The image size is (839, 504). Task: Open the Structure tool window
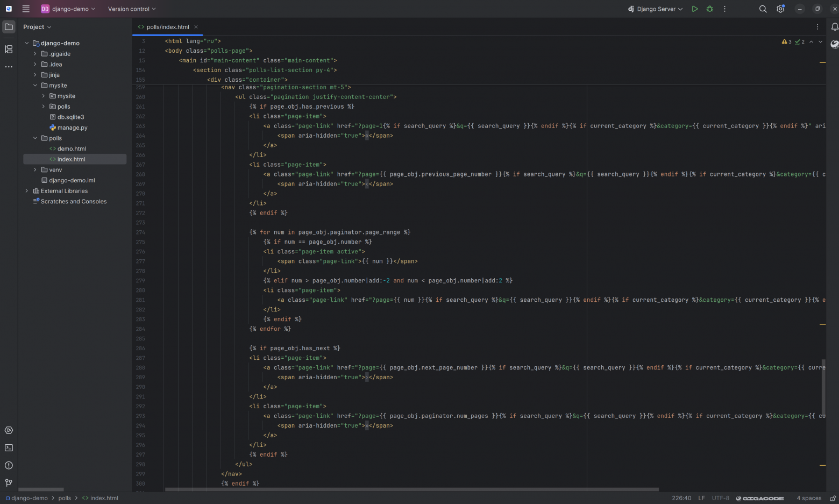(9, 49)
